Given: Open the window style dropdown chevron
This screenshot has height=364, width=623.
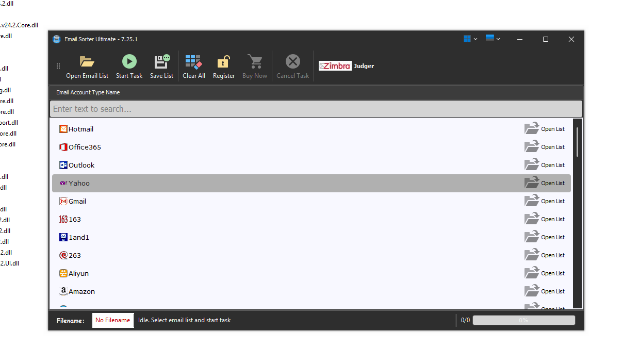Looking at the screenshot, I should tap(498, 39).
